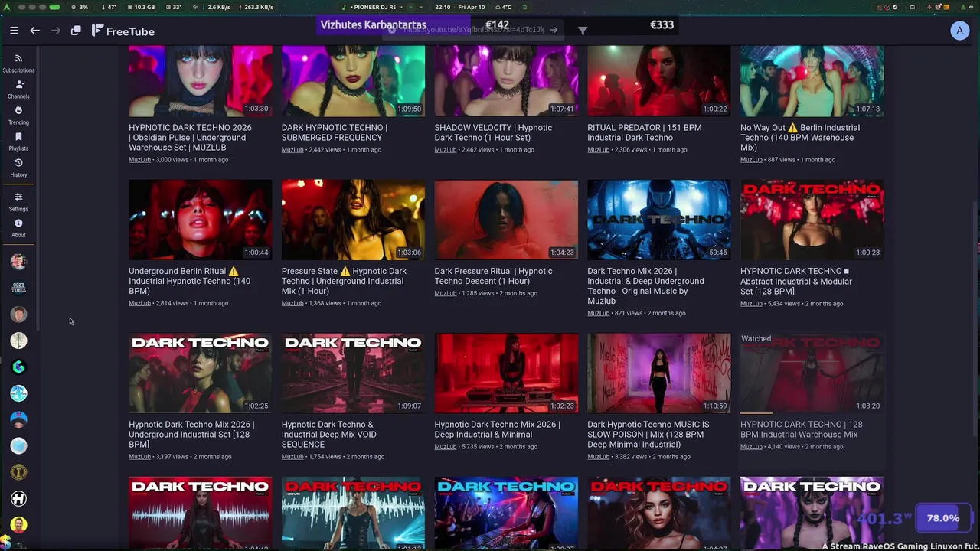Image resolution: width=980 pixels, height=551 pixels.
Task: Open HYPNOTIC DARK TECHNO Abstract Industrial & Modular title
Action: coord(796,281)
